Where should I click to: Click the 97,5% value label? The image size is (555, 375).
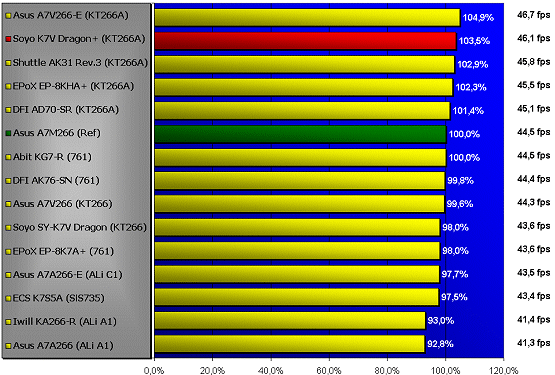(454, 297)
